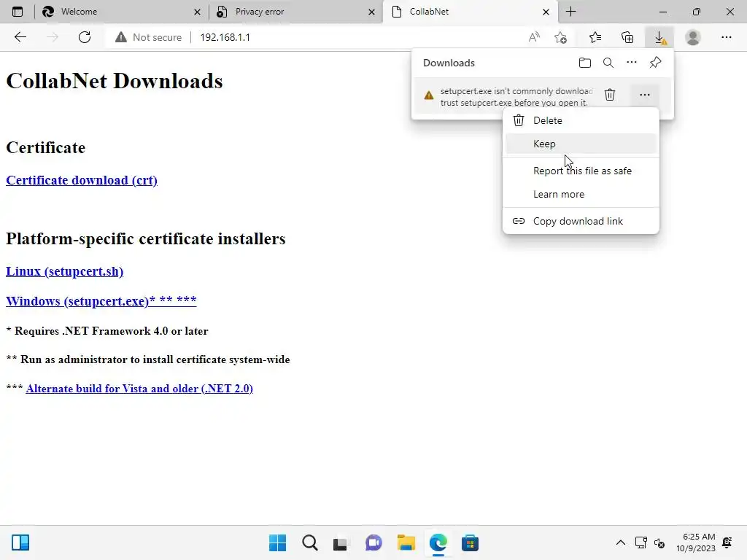Close the CollabNet tab
This screenshot has height=560, width=747.
(x=546, y=12)
